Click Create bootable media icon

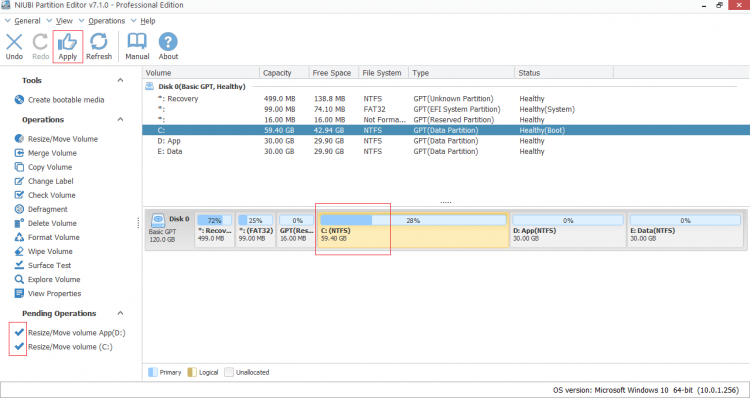click(19, 100)
